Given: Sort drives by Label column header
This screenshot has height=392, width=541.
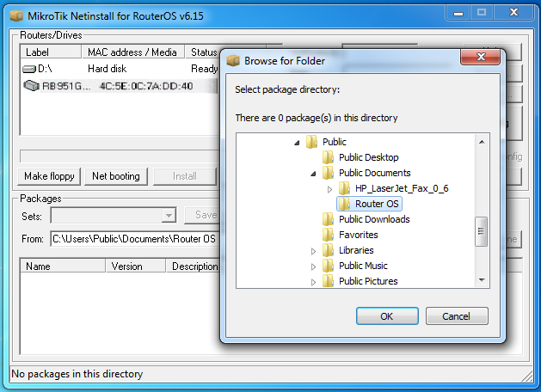Looking at the screenshot, I should pyautogui.click(x=51, y=52).
